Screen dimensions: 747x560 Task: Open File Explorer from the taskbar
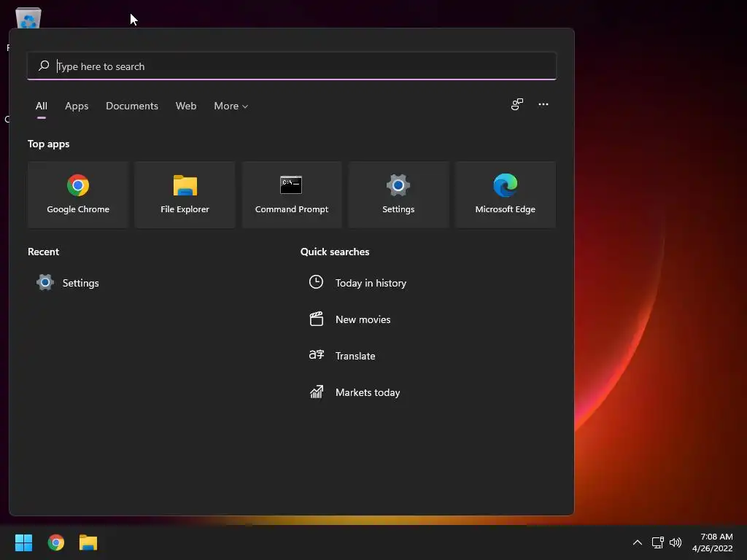(88, 542)
